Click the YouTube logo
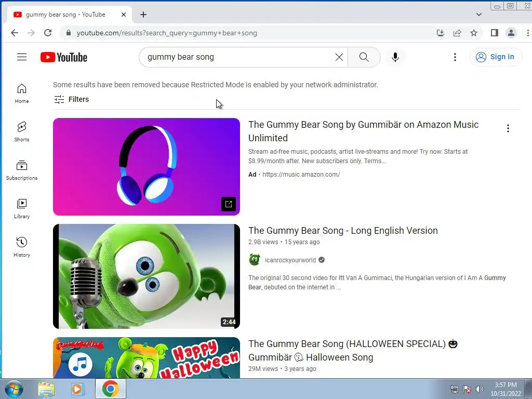The image size is (532, 399). tap(64, 57)
